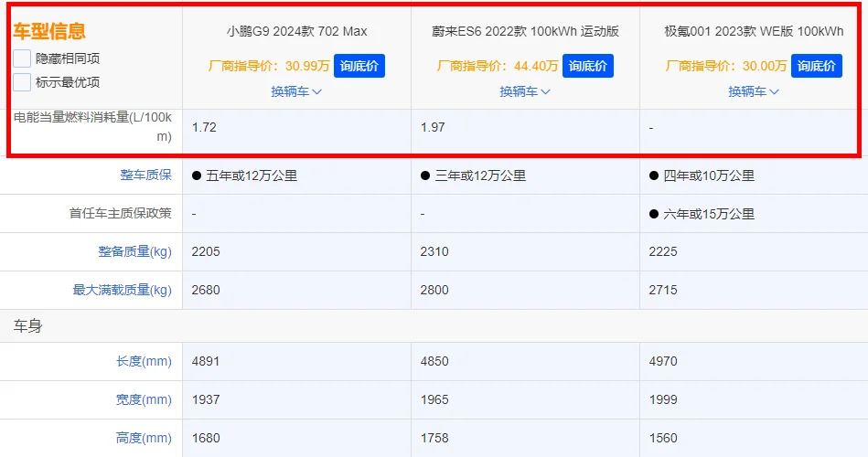
Task: Click the 整车质保 parameter label
Action: coord(145,175)
